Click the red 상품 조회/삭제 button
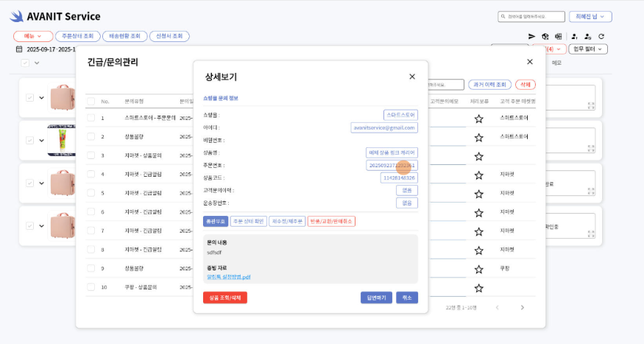The width and height of the screenshot is (644, 344). coord(225,298)
